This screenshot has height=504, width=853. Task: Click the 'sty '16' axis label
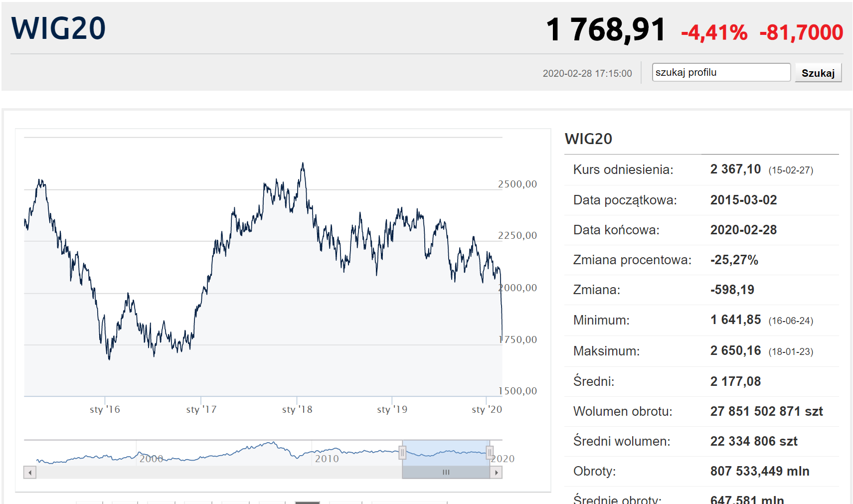point(105,409)
